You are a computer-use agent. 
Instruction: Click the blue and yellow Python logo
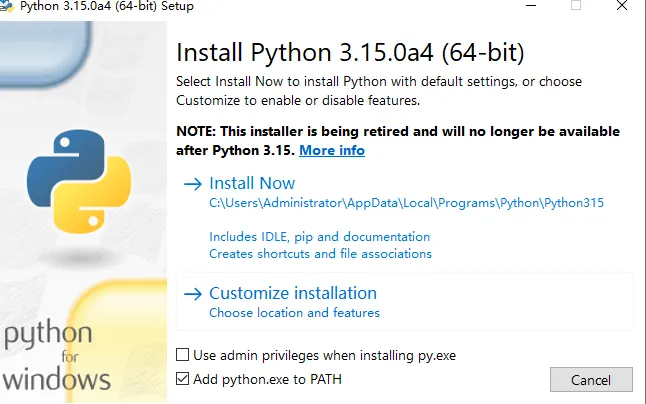tap(77, 178)
